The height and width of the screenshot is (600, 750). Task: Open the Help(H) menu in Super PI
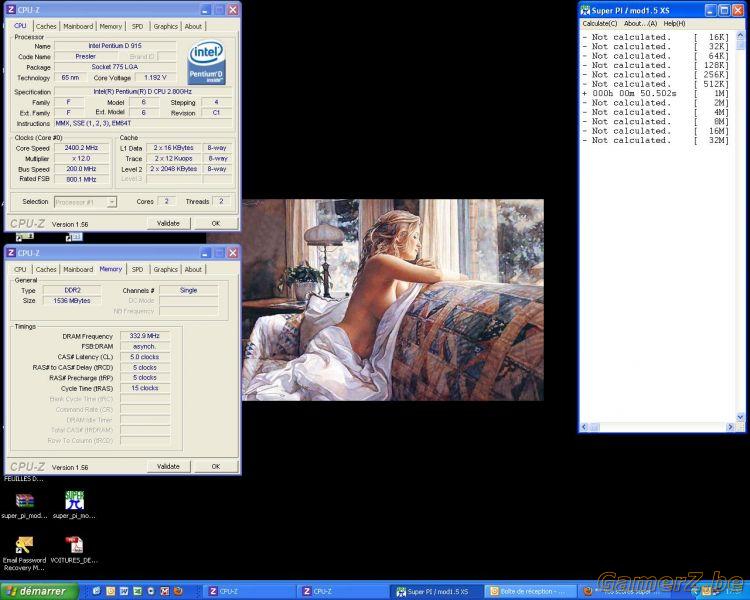coord(674,23)
